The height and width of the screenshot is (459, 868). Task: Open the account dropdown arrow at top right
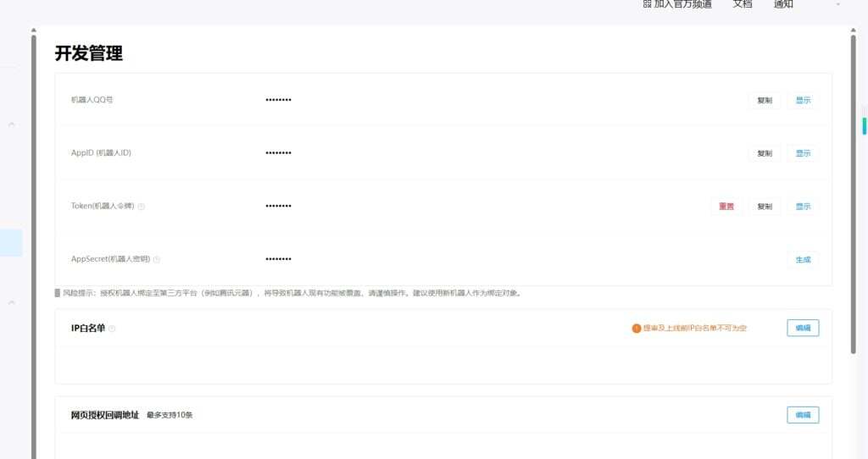point(838,4)
